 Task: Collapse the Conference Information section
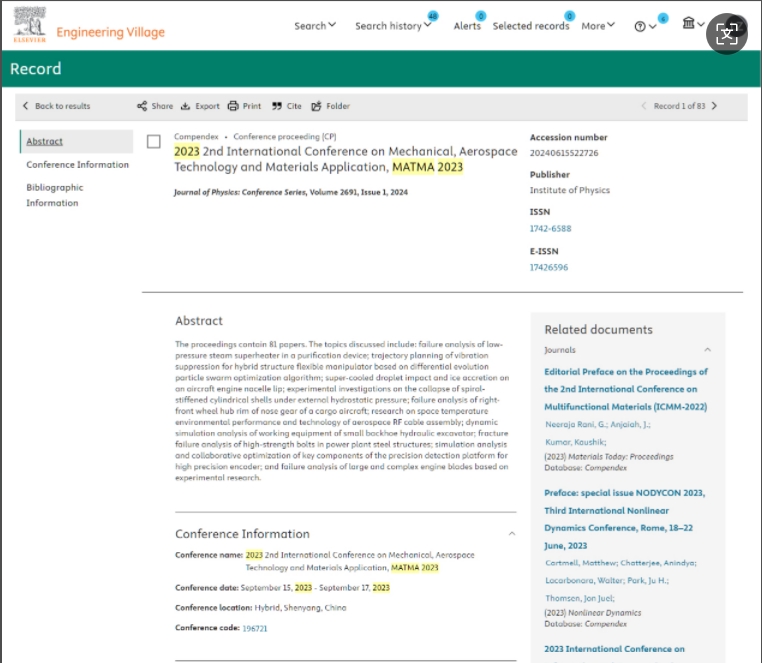(x=512, y=534)
